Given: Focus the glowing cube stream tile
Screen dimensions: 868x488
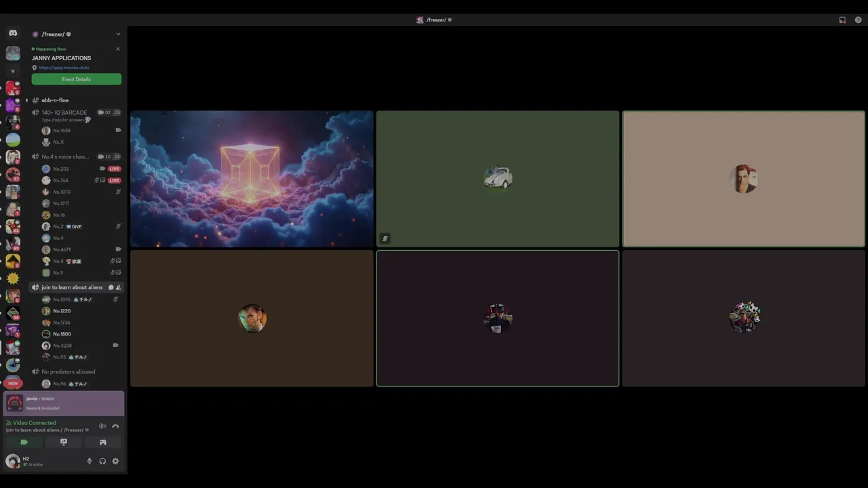Looking at the screenshot, I should point(252,179).
